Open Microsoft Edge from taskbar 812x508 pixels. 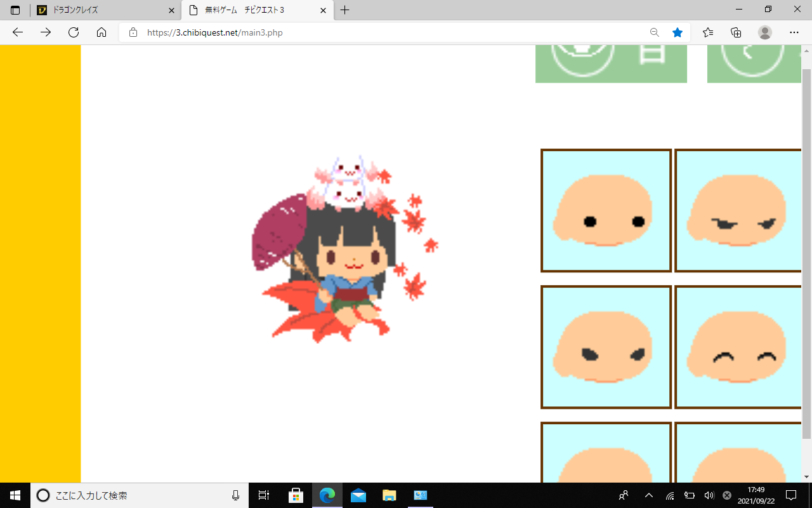coord(327,495)
